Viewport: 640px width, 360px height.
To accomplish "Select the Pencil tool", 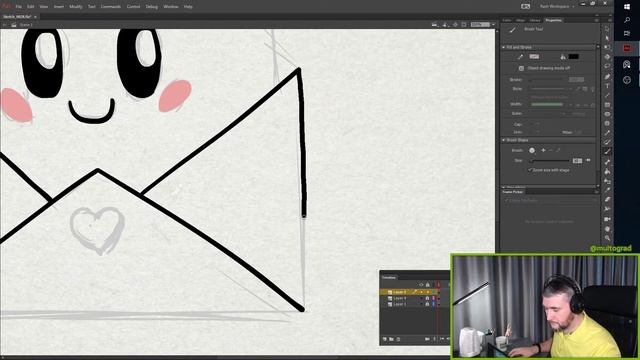I will point(607,133).
